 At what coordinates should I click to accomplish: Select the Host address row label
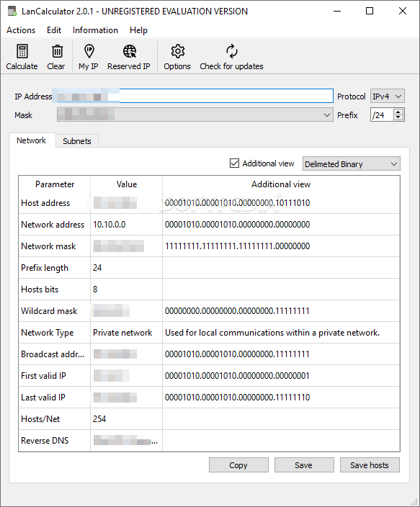click(x=45, y=203)
